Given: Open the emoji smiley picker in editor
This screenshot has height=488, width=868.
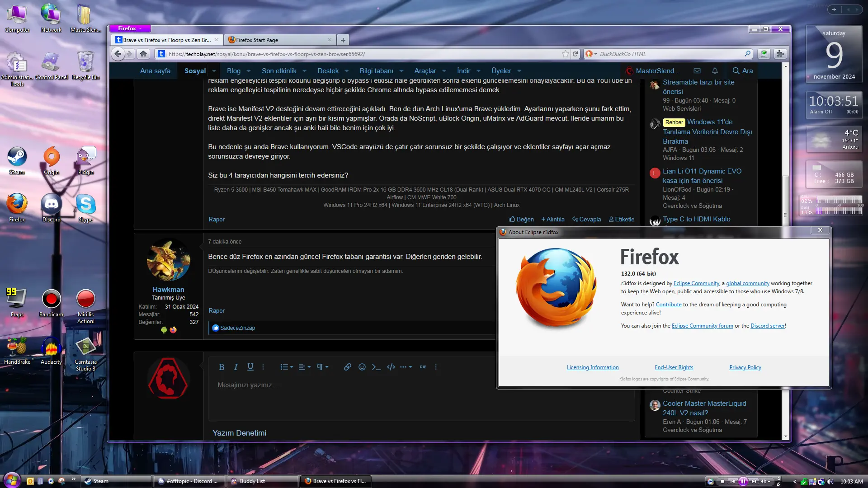Looking at the screenshot, I should [362, 367].
